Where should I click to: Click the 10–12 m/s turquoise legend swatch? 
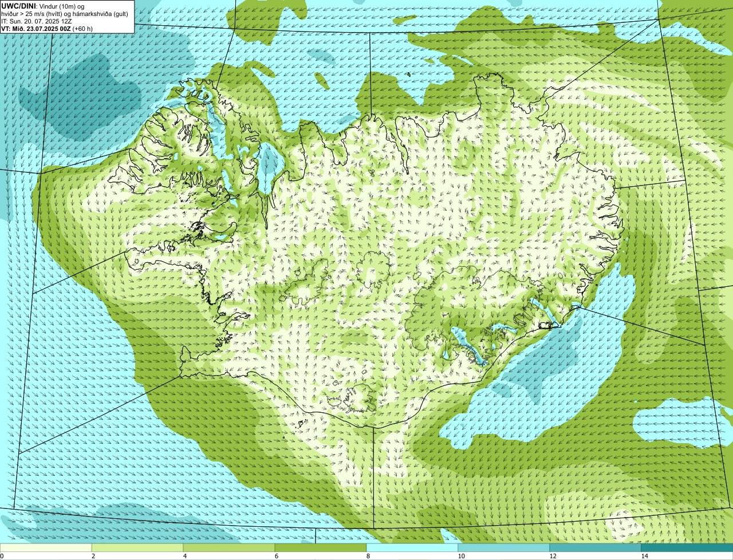click(x=504, y=547)
